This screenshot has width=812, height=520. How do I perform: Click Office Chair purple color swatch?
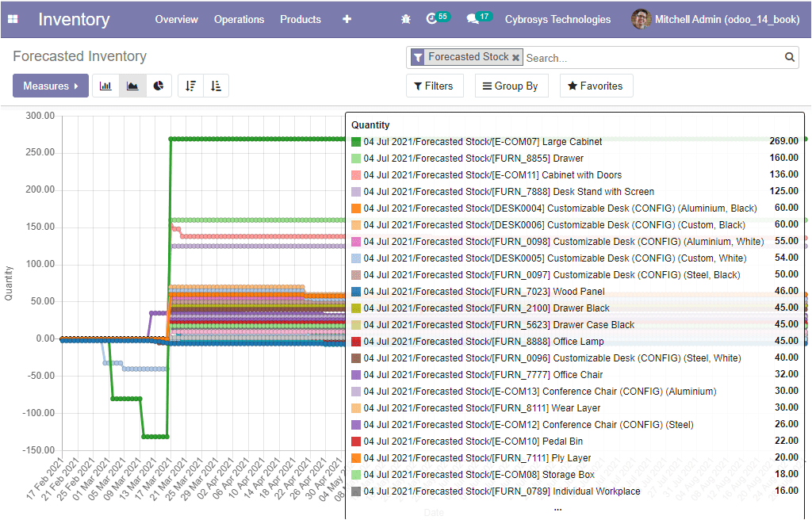tap(356, 375)
